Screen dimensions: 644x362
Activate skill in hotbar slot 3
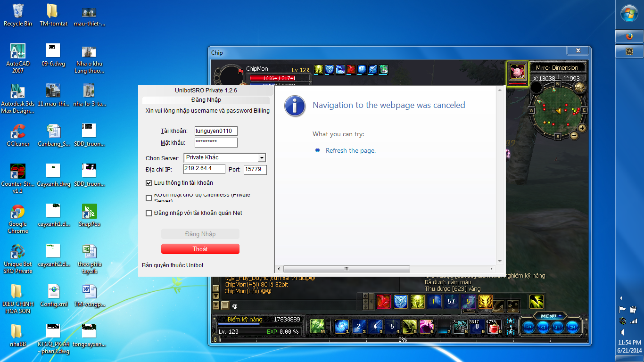click(375, 326)
